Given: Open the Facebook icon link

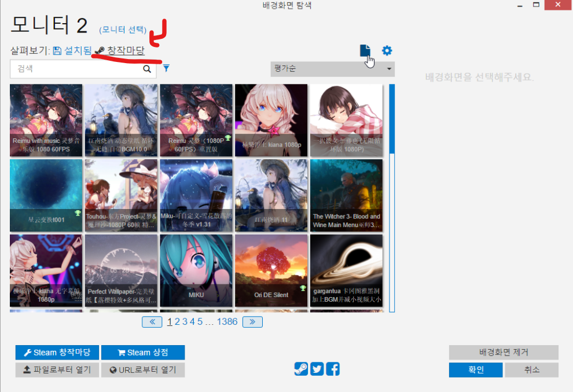Looking at the screenshot, I should click(x=333, y=369).
